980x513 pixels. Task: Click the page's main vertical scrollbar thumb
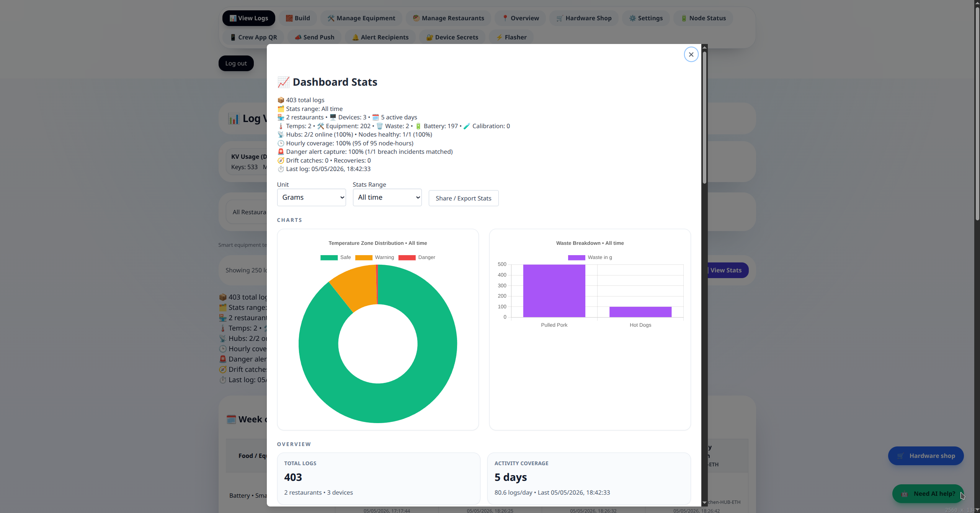977,114
